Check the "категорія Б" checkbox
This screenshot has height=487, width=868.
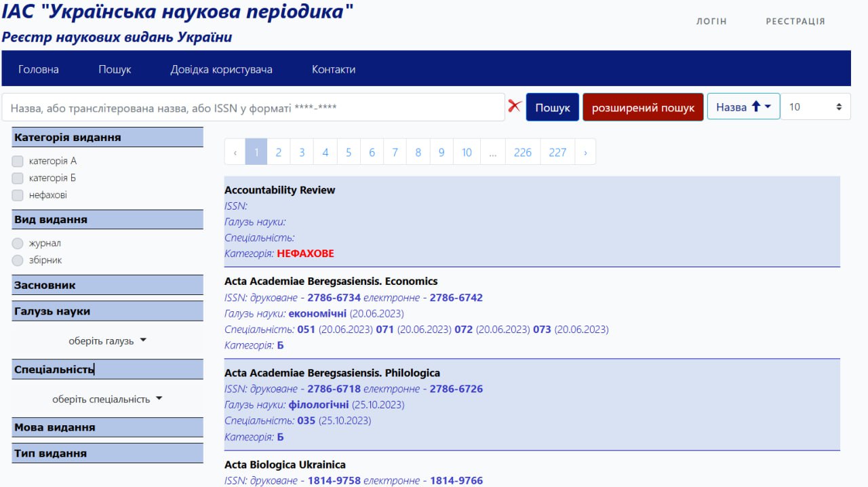click(18, 178)
